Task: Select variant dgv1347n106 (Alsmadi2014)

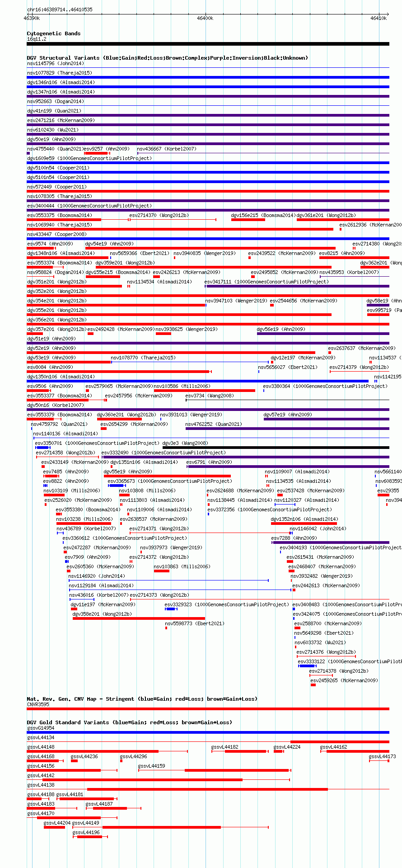Action: click(x=61, y=92)
